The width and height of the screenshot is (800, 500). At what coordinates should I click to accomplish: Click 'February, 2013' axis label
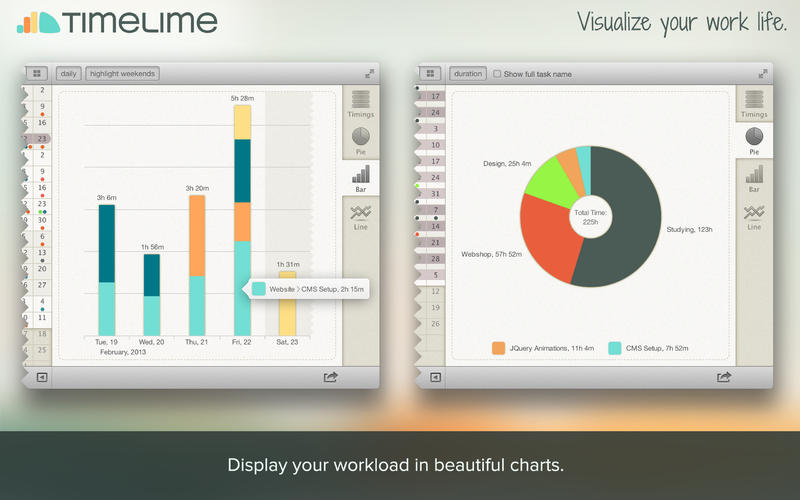[x=123, y=352]
